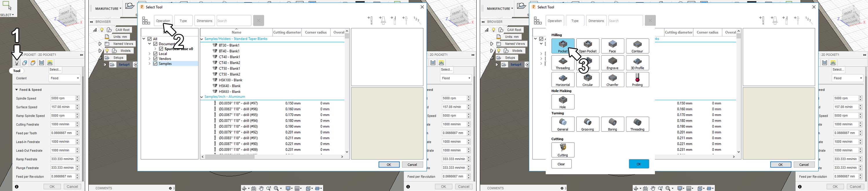Open the Linking tab icon in the left 2D Pocket panel
The width and height of the screenshot is (868, 191).
coord(50,63)
